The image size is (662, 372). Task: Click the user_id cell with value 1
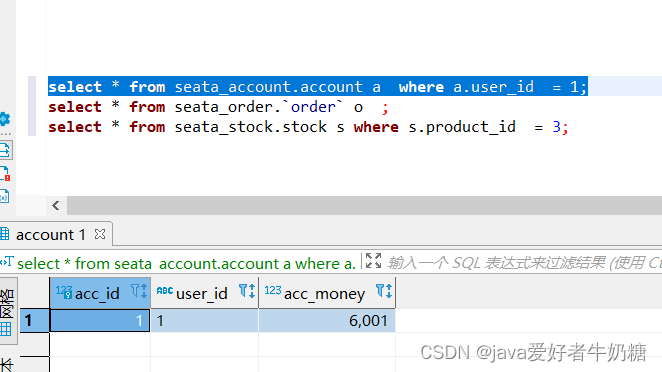pos(204,320)
